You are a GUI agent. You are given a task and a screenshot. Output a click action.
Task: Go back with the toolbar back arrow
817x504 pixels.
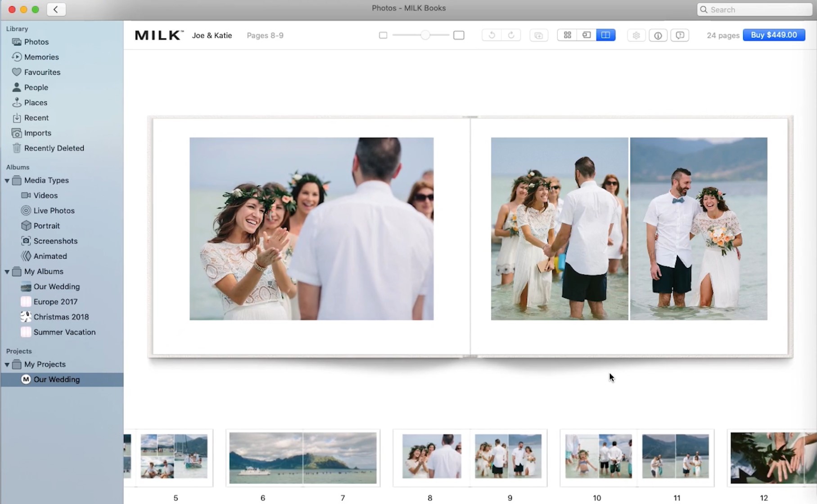tap(56, 9)
